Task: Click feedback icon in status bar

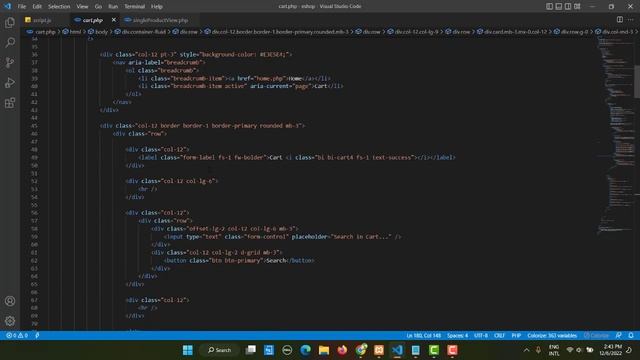Action: pos(619,335)
